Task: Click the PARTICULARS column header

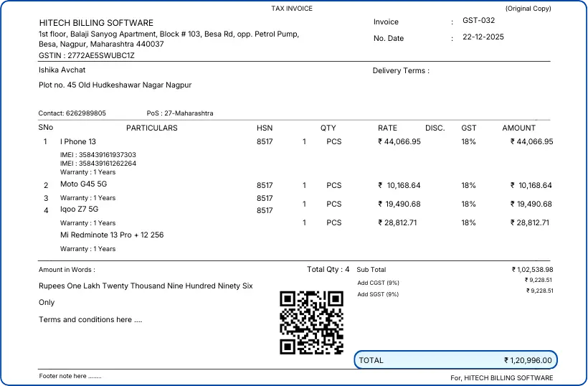Action: pyautogui.click(x=151, y=128)
